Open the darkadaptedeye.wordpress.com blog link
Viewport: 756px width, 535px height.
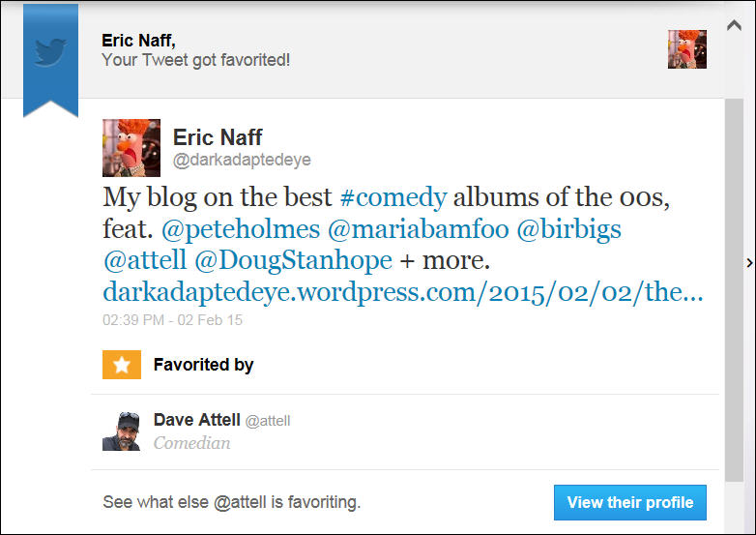click(402, 292)
